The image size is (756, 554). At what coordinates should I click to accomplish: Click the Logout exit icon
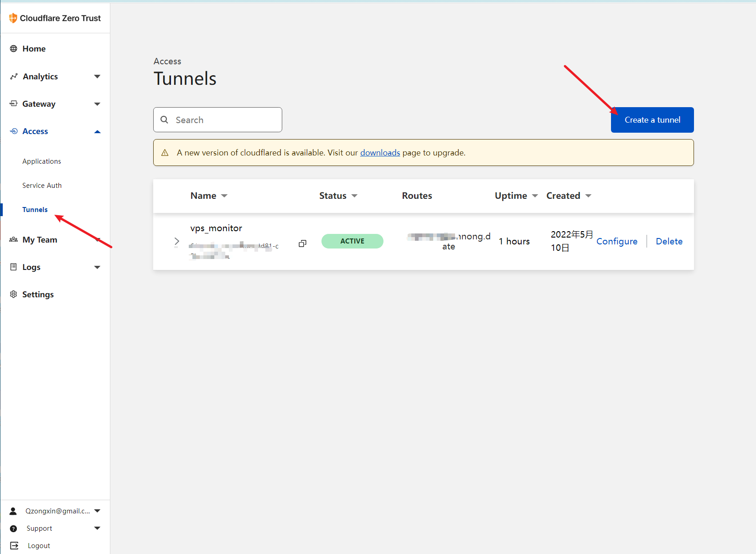tap(14, 546)
